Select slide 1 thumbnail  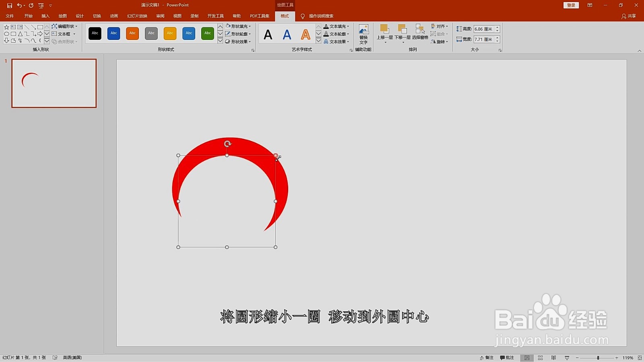tap(54, 83)
